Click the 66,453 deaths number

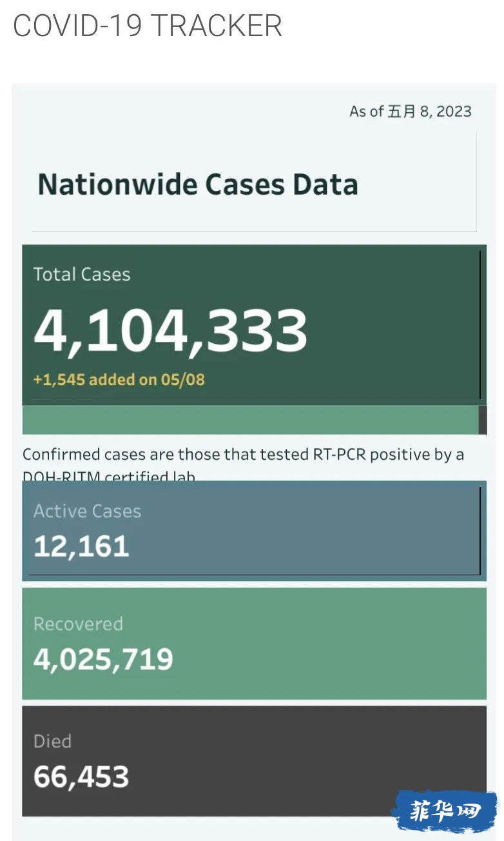click(81, 777)
